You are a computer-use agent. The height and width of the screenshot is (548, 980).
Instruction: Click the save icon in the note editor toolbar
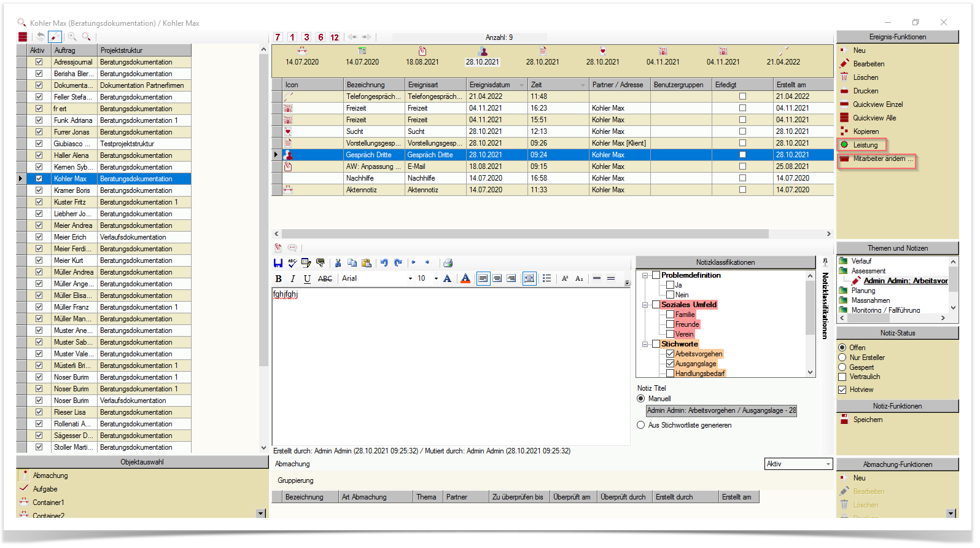pos(278,263)
